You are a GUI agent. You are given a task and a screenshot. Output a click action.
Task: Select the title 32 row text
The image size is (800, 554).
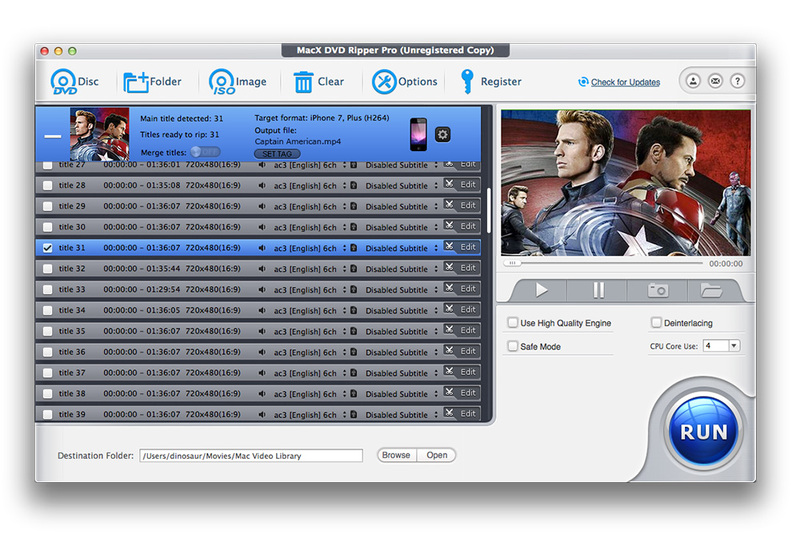(72, 268)
